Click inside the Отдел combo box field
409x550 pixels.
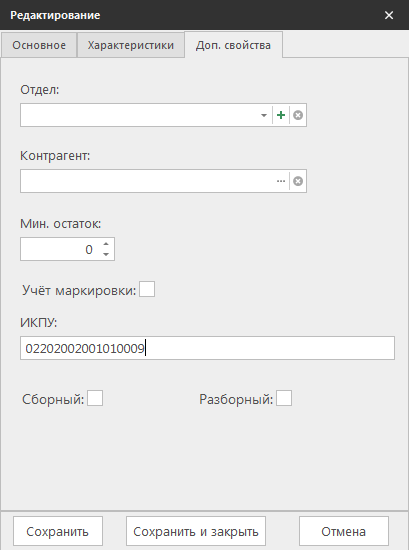pos(140,115)
